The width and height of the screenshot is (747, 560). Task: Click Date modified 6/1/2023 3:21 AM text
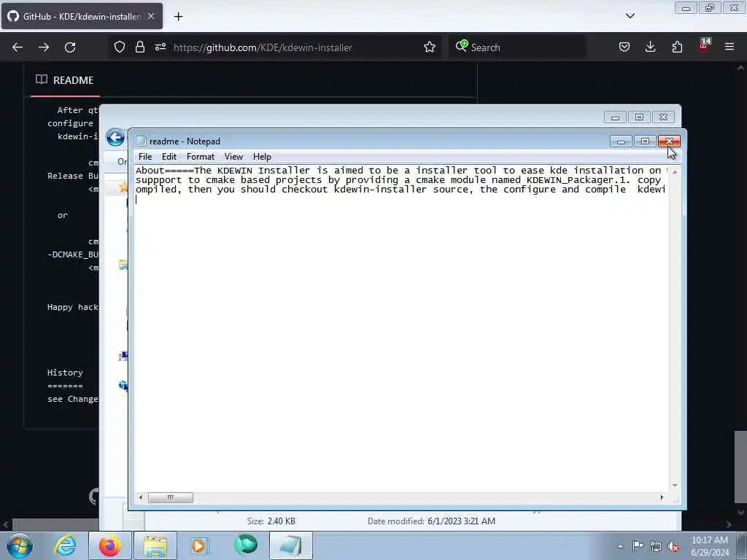[431, 521]
